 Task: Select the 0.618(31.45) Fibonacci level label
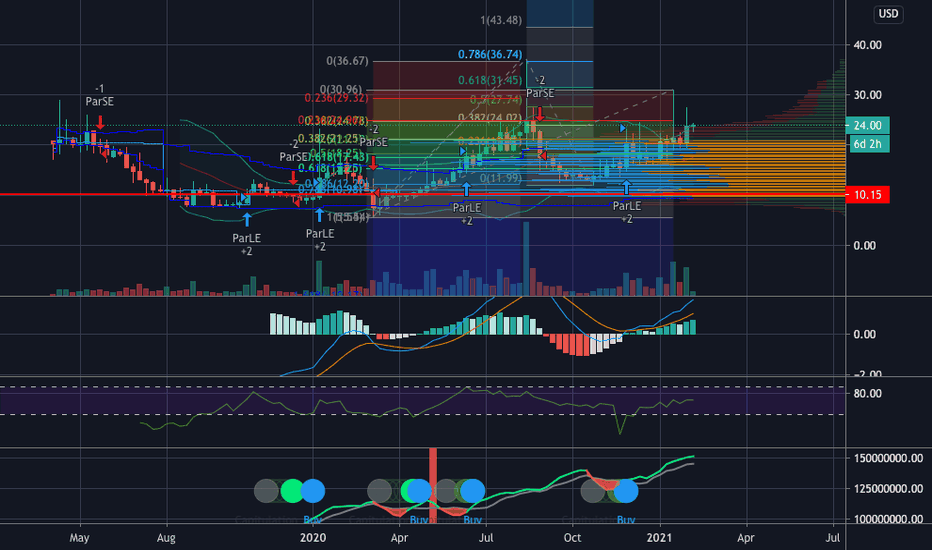coord(490,80)
